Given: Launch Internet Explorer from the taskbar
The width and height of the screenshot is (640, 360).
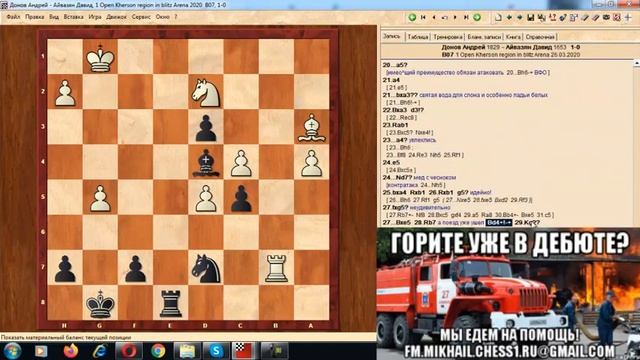Looking at the screenshot, I should coord(100,351).
